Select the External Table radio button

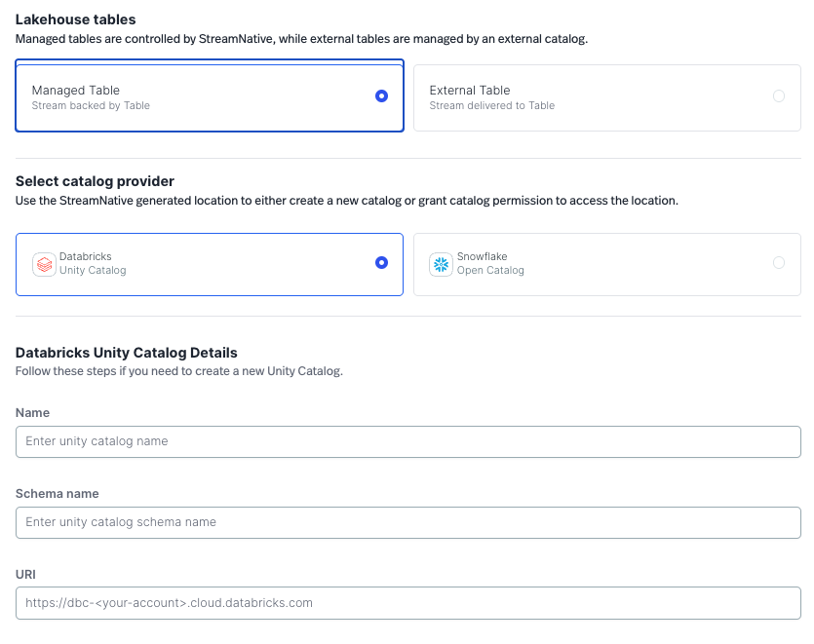[778, 95]
